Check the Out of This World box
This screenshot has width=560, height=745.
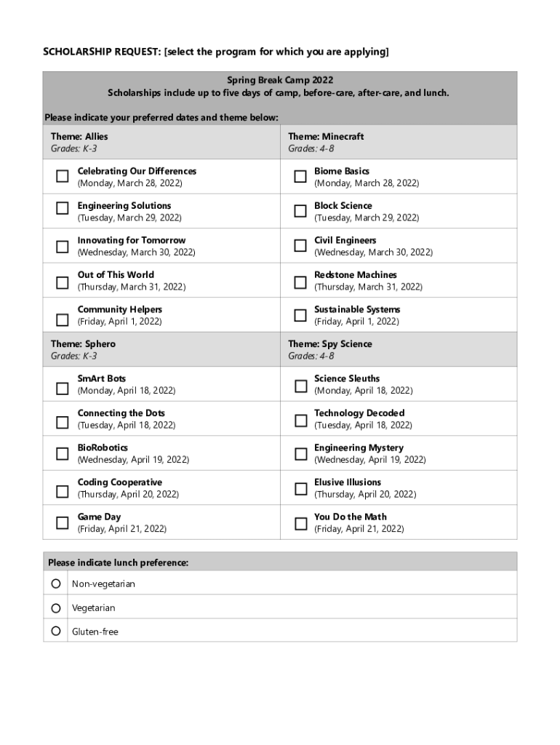coord(63,281)
